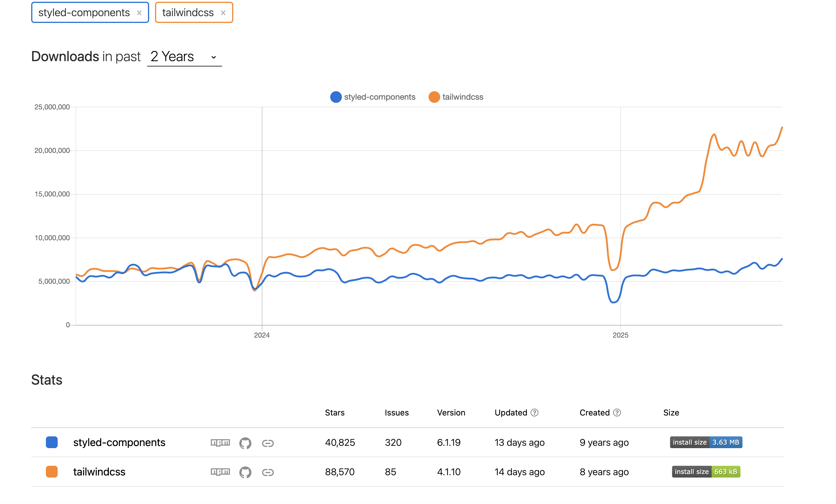The height and width of the screenshot is (504, 836).
Task: Open GitHub repo for tailwindcss
Action: tap(245, 472)
